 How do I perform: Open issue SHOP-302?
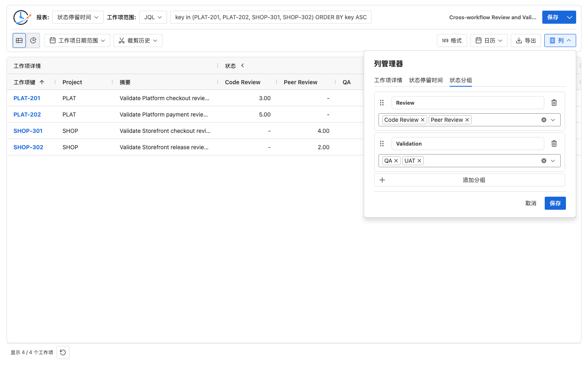29,147
